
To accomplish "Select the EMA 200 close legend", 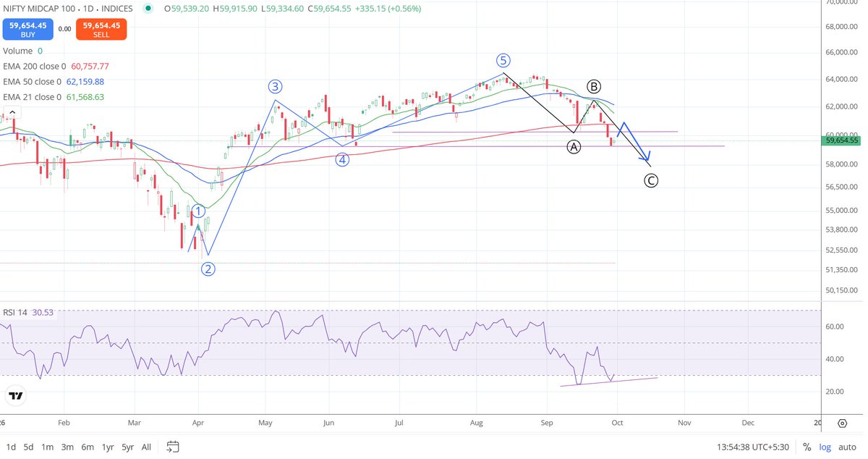I will coord(56,66).
